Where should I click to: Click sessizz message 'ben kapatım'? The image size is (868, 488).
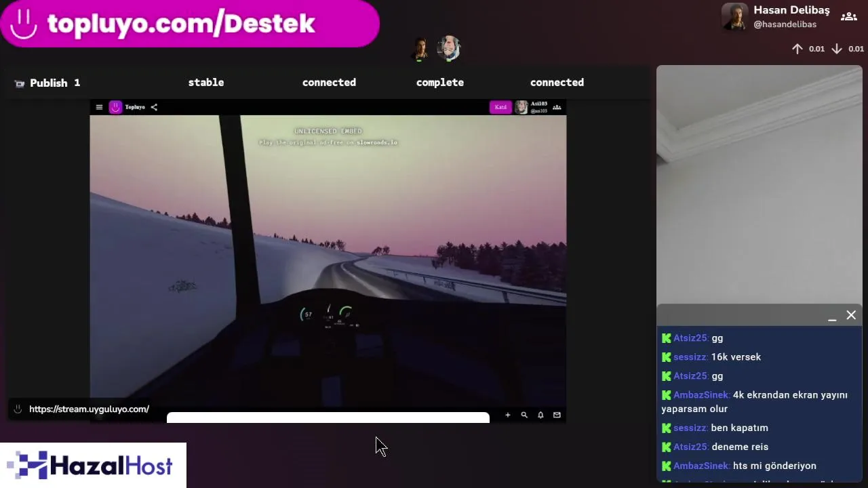tap(739, 428)
